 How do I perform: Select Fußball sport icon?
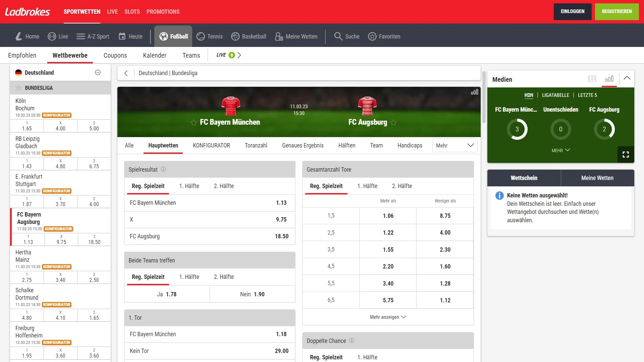click(x=163, y=36)
